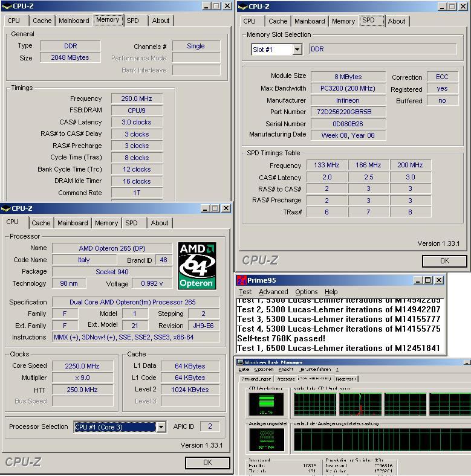Close the Prime95 window
Image resolution: width=471 pixels, height=476 pixels.
coord(439,280)
